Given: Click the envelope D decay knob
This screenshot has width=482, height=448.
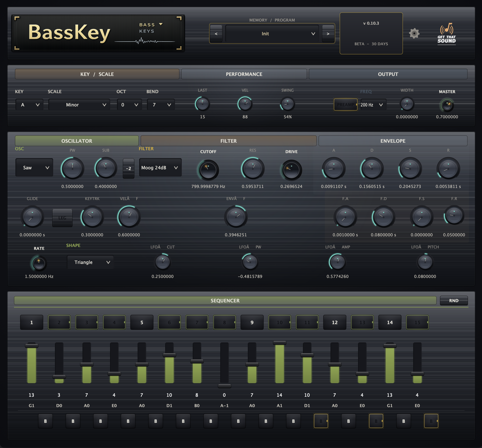Looking at the screenshot, I should (x=372, y=169).
